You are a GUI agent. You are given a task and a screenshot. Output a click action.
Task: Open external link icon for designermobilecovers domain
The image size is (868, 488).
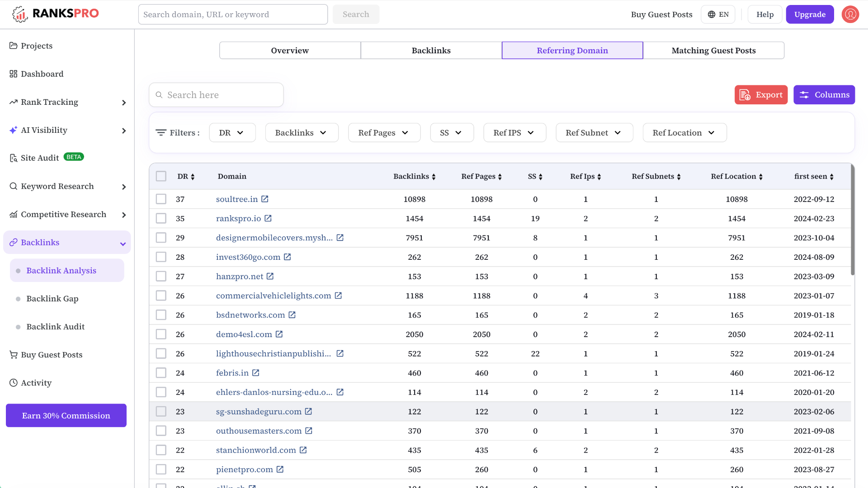click(340, 238)
